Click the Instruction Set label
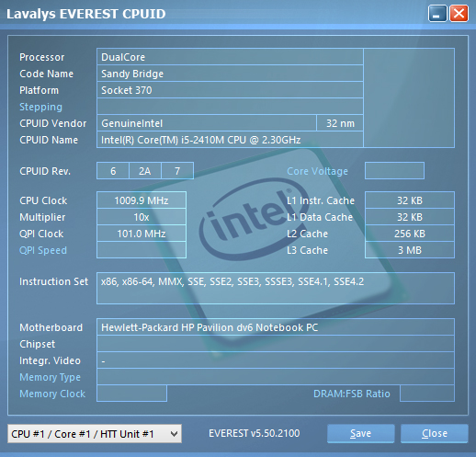476x457 pixels. click(53, 281)
